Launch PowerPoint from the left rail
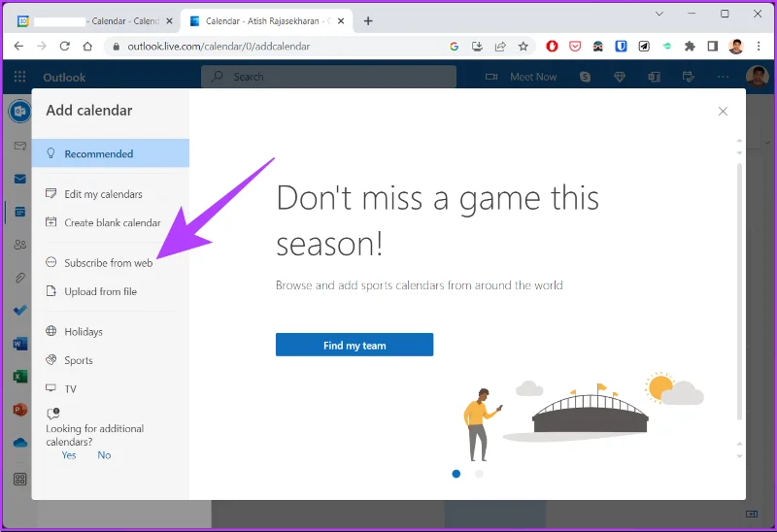777x532 pixels. tap(19, 410)
